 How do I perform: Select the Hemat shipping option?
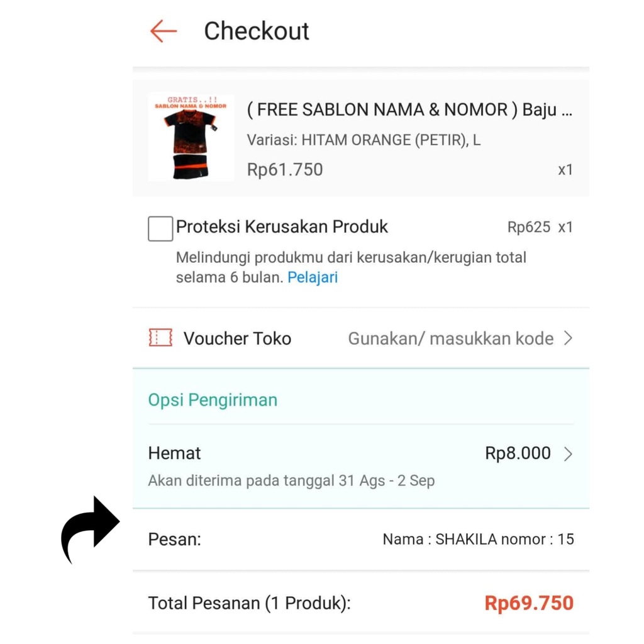coord(175,453)
